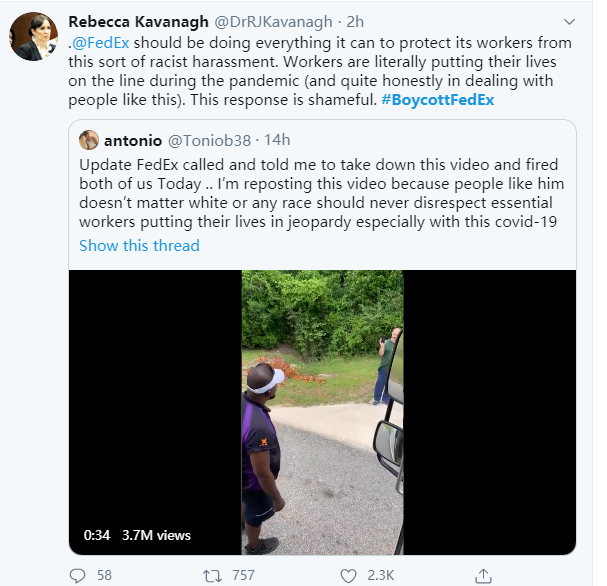Open Rebecca Kavanagh's display name
The height and width of the screenshot is (586, 607).
click(x=138, y=21)
